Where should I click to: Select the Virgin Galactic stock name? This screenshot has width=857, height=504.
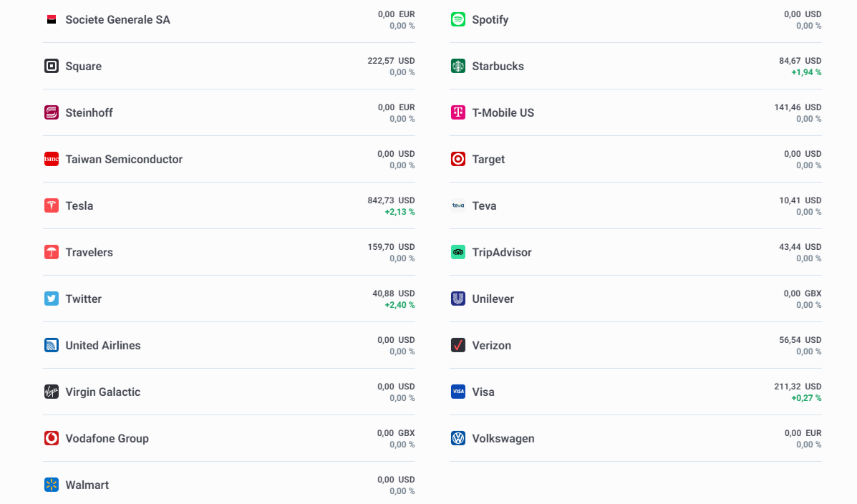102,392
